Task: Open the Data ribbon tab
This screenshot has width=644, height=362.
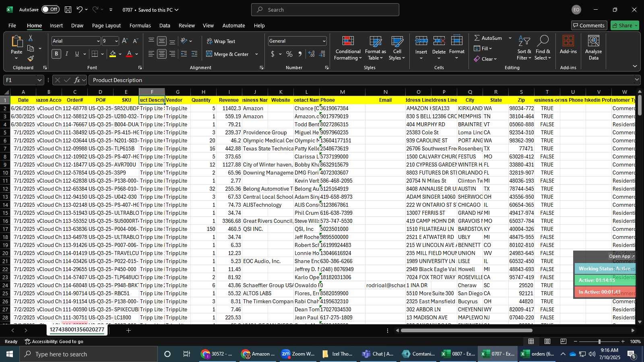Action: pos(165,25)
